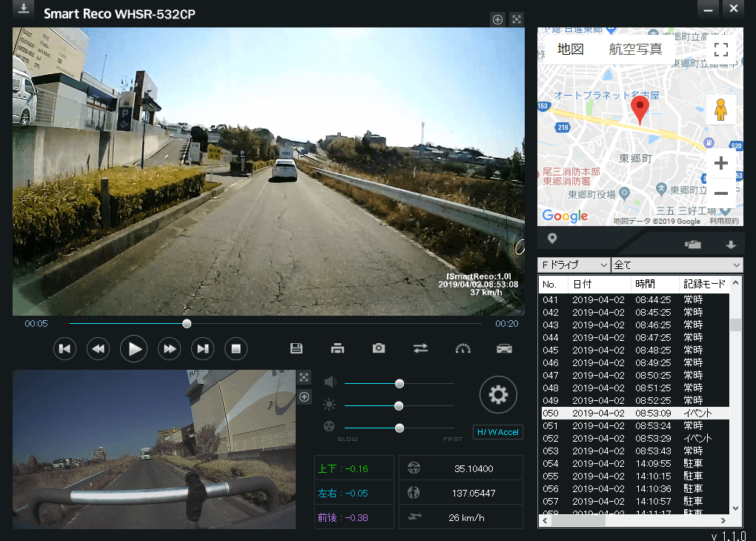Screen dimensions: 756x541
Task: Open settings with the gear icon
Action: pos(498,395)
